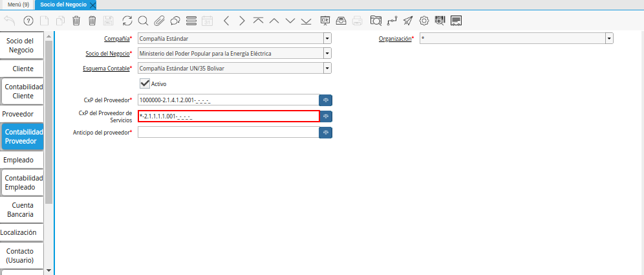This screenshot has height=275, width=644.
Task: Close the Socio del Negocio window tab
Action: coord(92,5)
